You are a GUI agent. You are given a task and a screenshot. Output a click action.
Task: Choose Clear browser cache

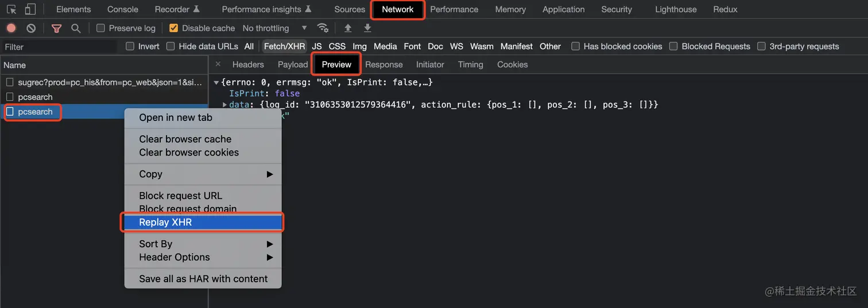click(x=203, y=139)
